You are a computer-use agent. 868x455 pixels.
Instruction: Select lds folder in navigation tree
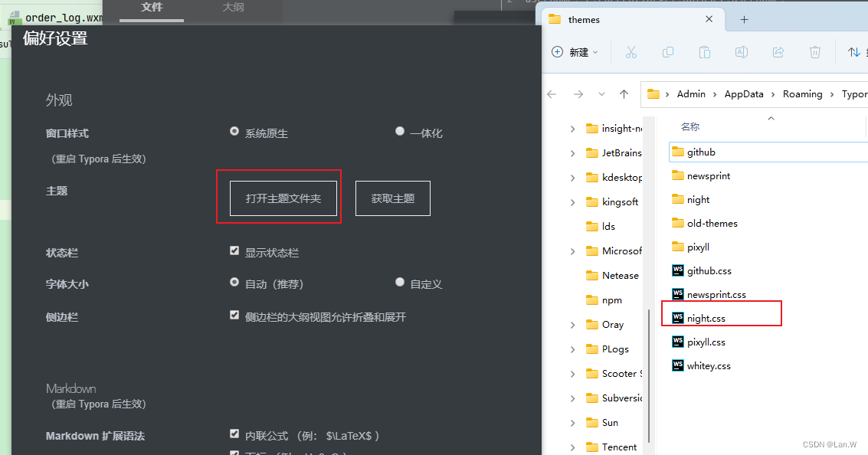(x=601, y=227)
